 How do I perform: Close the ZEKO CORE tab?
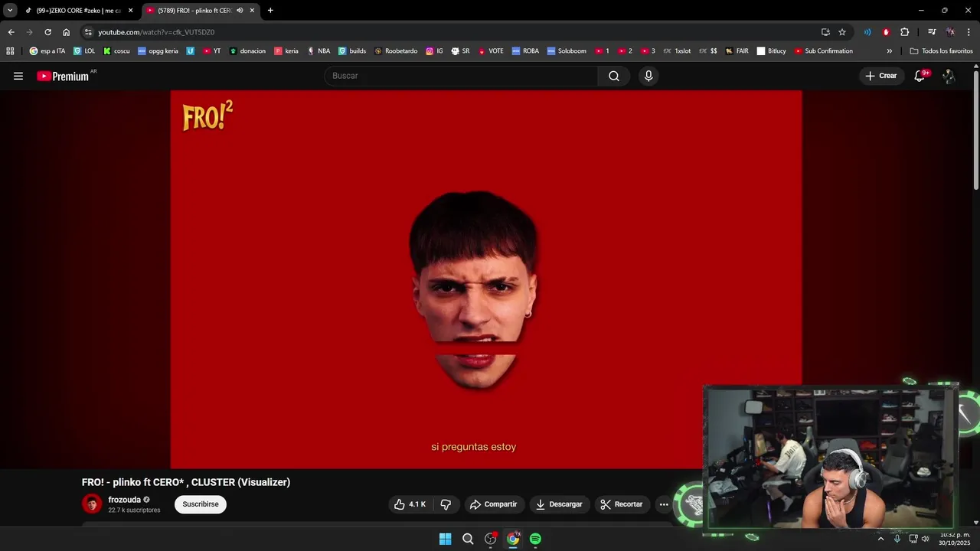click(130, 11)
